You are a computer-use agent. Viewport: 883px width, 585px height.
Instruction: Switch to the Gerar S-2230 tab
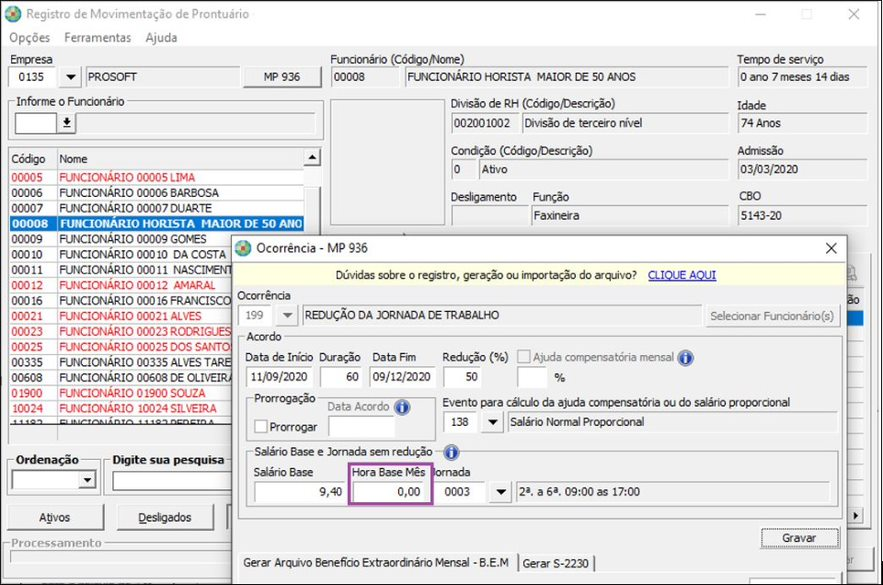[556, 563]
